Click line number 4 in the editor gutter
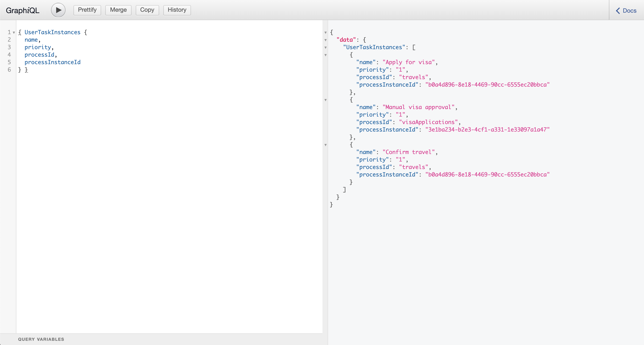 click(x=9, y=55)
